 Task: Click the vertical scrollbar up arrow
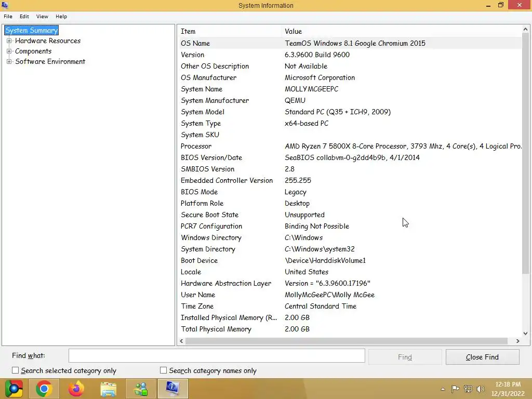tap(525, 30)
